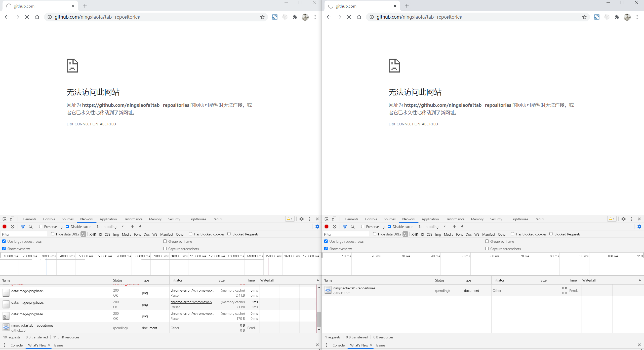Screen dimensions: 644x350
Task: Sort by Waterfall header arrow in right DevTools
Action: [640, 280]
